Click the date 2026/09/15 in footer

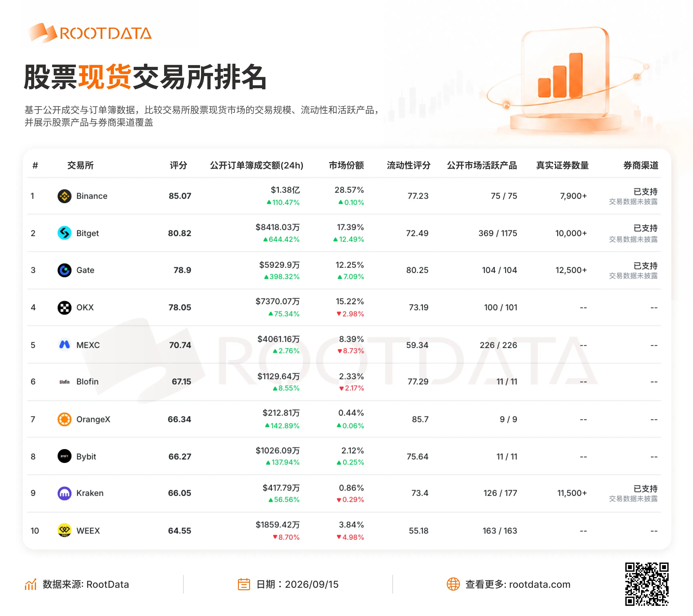point(312,584)
